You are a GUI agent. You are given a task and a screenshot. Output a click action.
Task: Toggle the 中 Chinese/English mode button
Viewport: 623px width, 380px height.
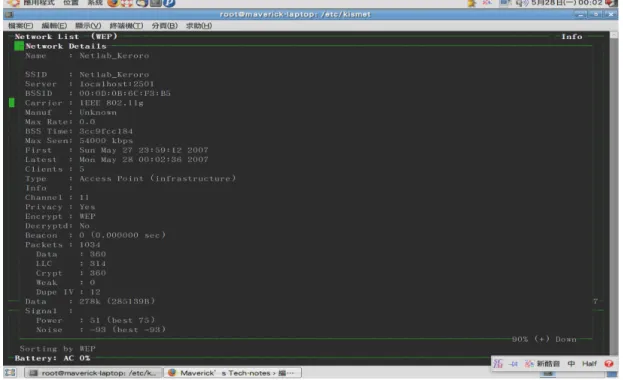571,364
